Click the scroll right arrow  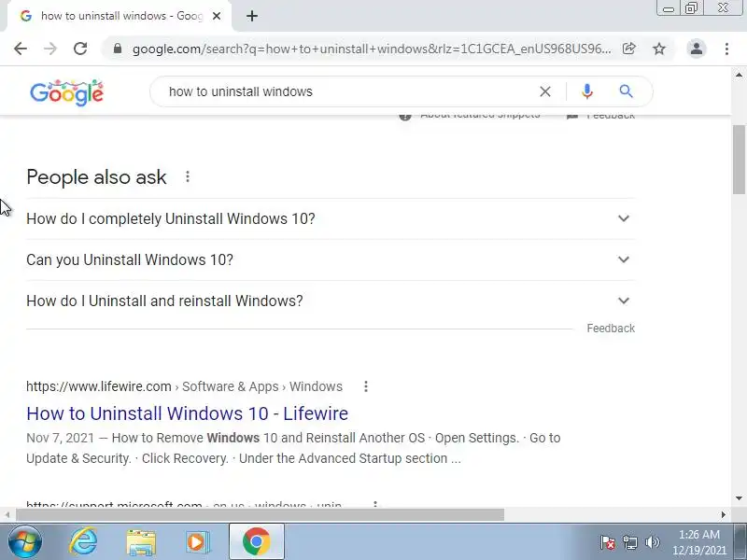(724, 515)
